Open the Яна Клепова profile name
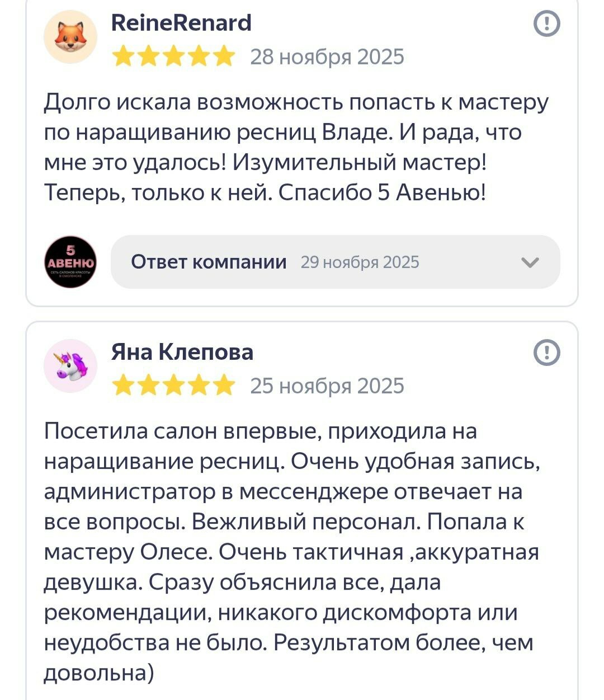 (x=182, y=353)
